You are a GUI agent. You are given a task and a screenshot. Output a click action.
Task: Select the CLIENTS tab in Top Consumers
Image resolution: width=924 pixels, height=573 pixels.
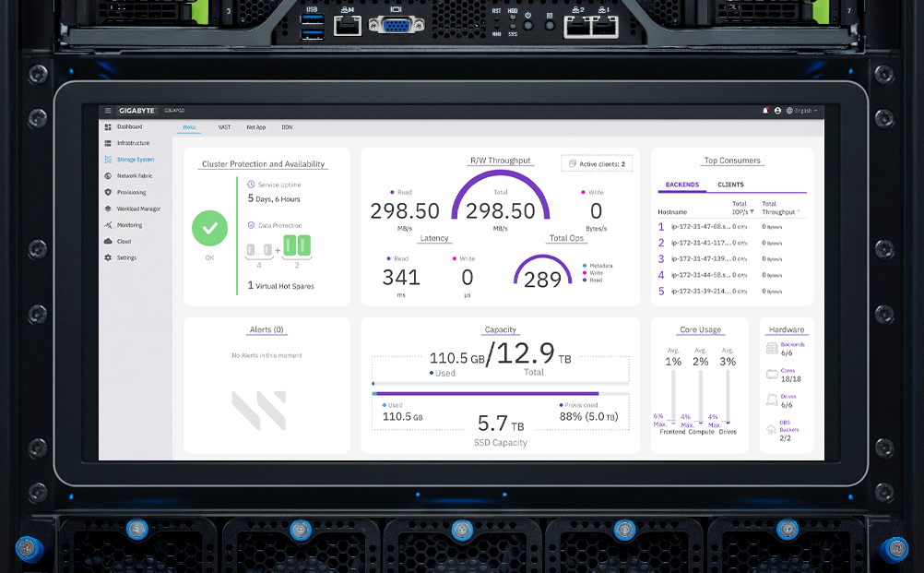point(730,185)
